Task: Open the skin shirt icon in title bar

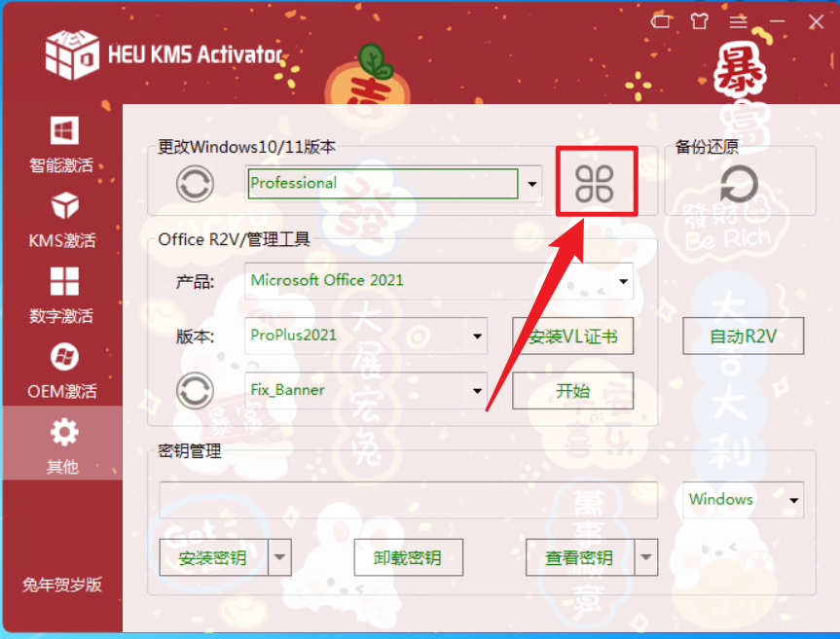Action: (x=699, y=22)
